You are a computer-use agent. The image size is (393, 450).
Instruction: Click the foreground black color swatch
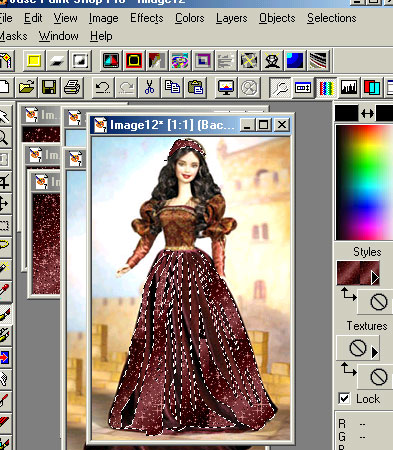[346, 113]
